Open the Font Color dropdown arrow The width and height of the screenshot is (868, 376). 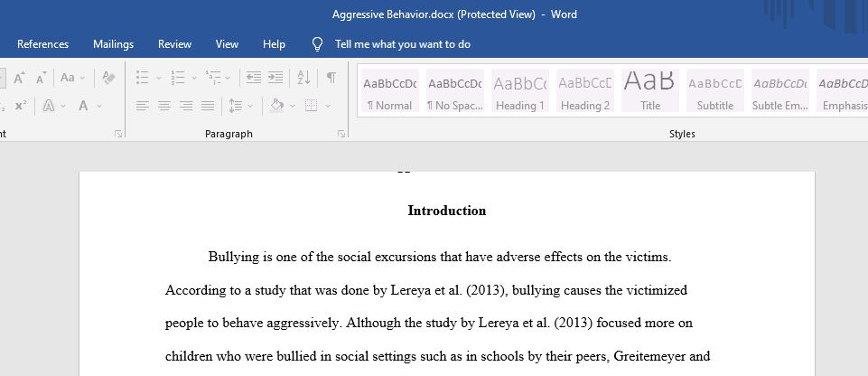(x=99, y=106)
